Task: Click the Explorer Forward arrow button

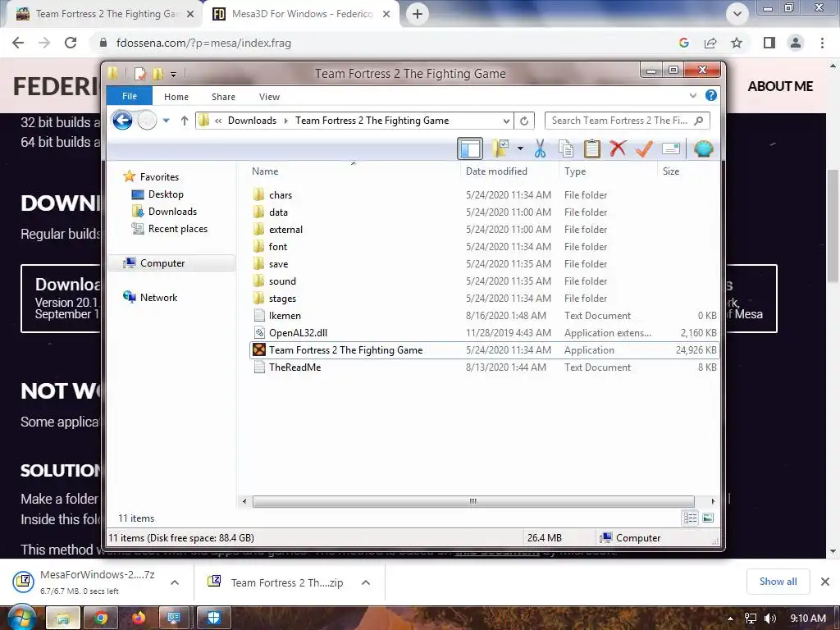Action: pyautogui.click(x=147, y=121)
